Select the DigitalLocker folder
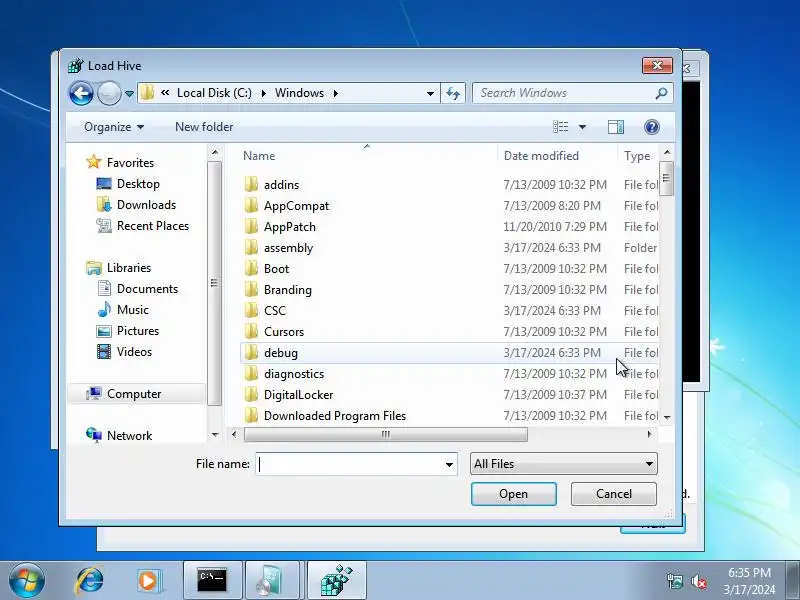The width and height of the screenshot is (800, 600). (x=298, y=395)
